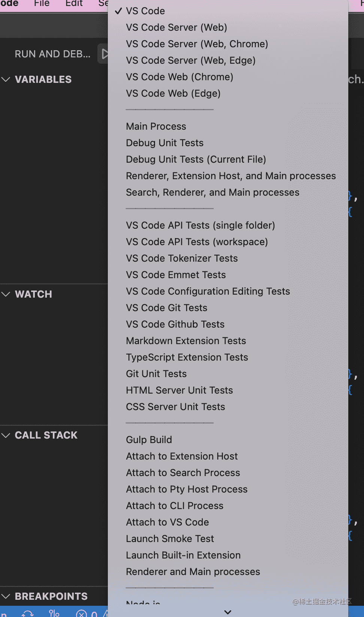Screen dimensions: 364x617
Task: Click the RUN AND DEB... panel title
Action: [52, 54]
